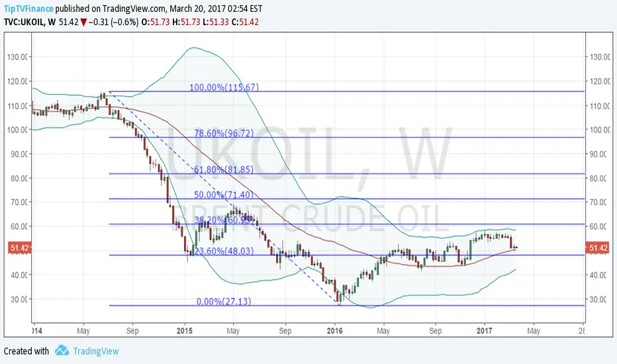The image size is (617, 364).
Task: Select the 78.60%(96.72) Fibonacci label
Action: point(224,134)
